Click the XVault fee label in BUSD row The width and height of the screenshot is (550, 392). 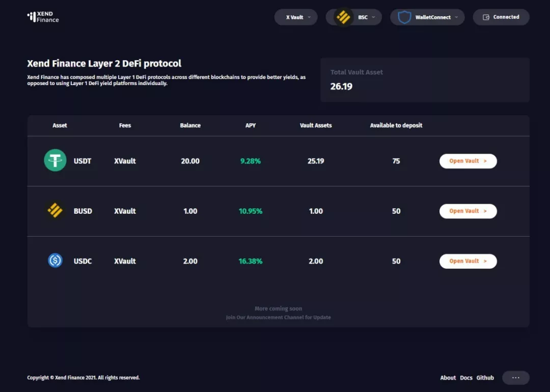(x=125, y=211)
